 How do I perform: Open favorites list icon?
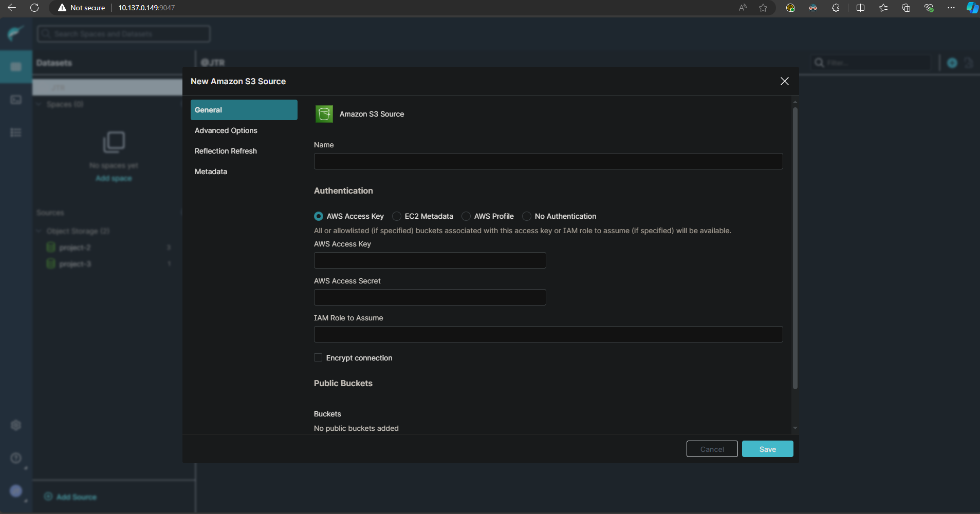pos(883,8)
